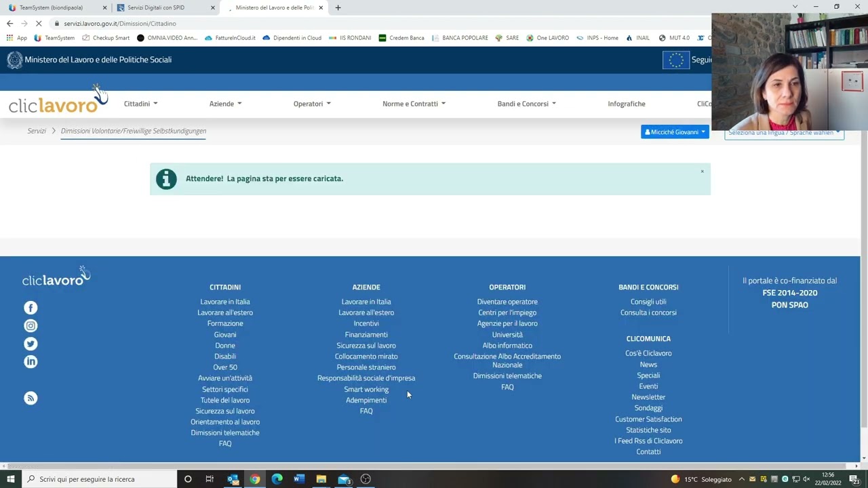Screen dimensions: 868x488
Task: Open the Customer Satisfaction footer link
Action: coord(648,419)
